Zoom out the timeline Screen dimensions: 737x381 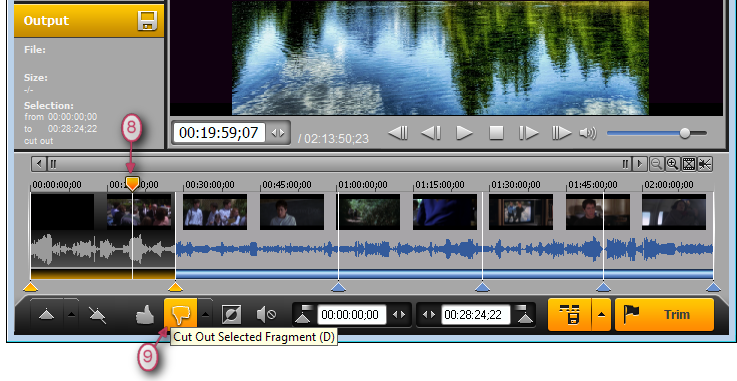(656, 164)
